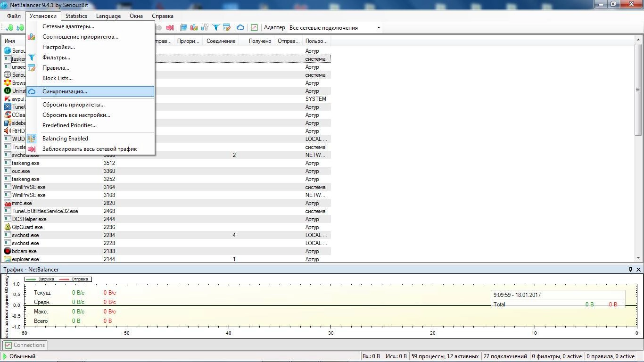Open the Справка menu
The image size is (644, 362).
point(163,16)
